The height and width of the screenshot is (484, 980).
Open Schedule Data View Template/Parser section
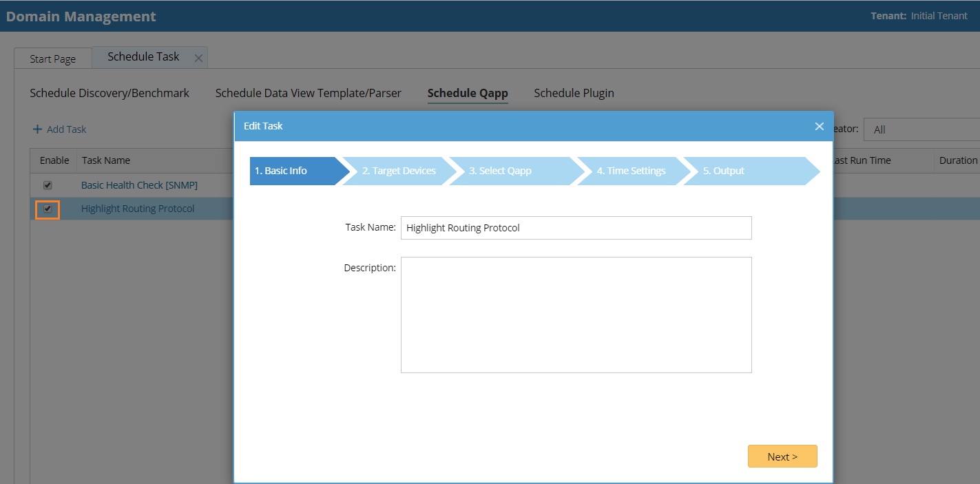pyautogui.click(x=308, y=93)
